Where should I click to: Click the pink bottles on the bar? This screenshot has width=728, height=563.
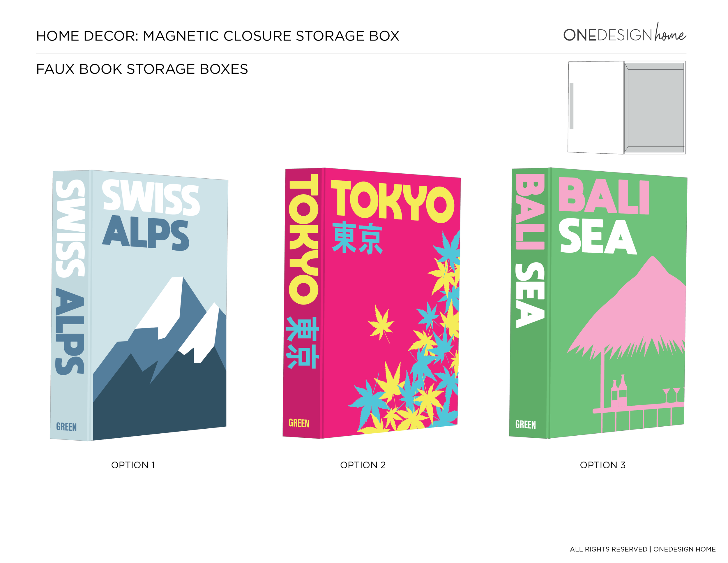[619, 391]
